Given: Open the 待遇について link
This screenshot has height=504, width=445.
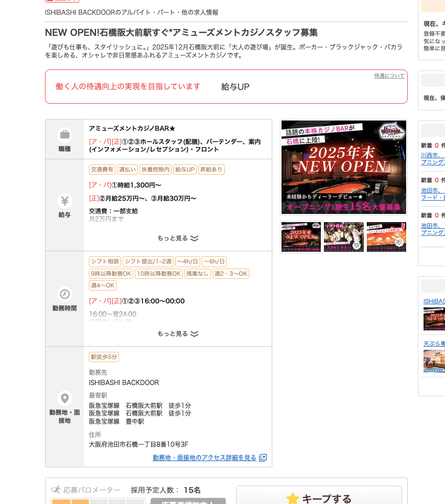Looking at the screenshot, I should point(389,76).
